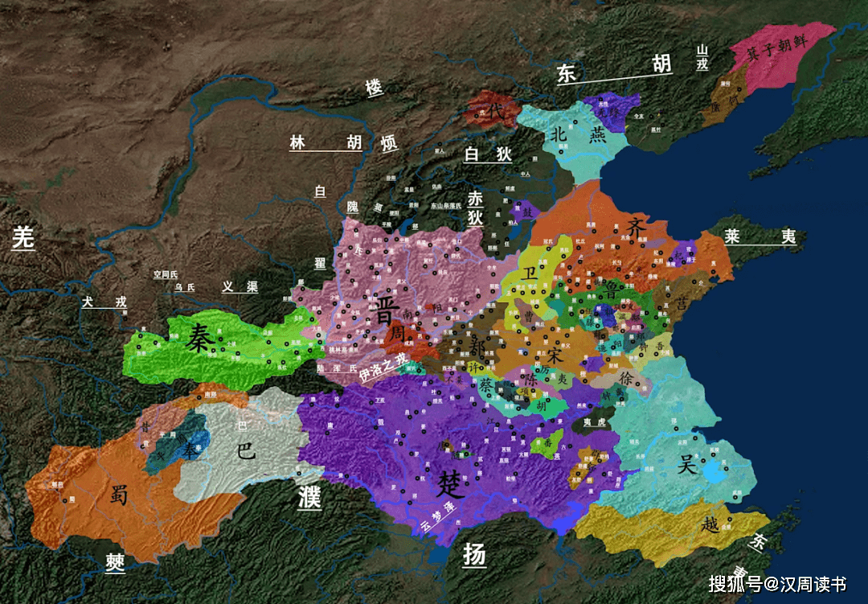The width and height of the screenshot is (868, 604).
Task: Click the 秦 label on the green region
Action: (x=199, y=341)
